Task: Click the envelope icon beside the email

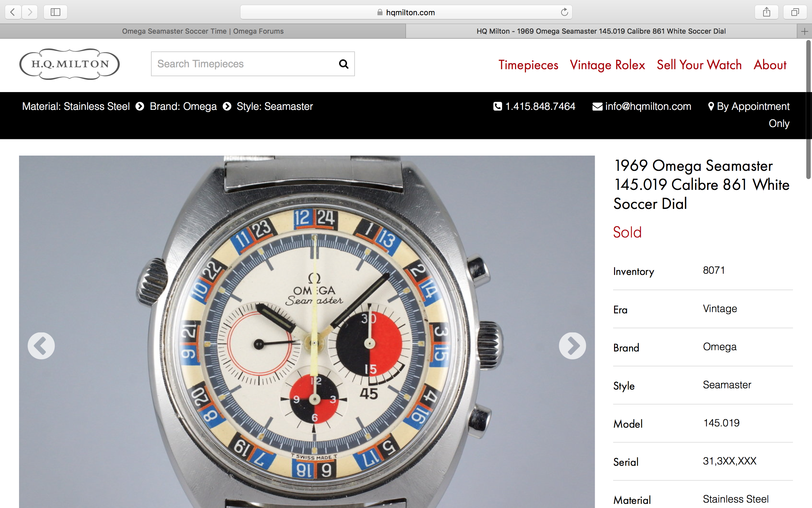Action: (597, 106)
